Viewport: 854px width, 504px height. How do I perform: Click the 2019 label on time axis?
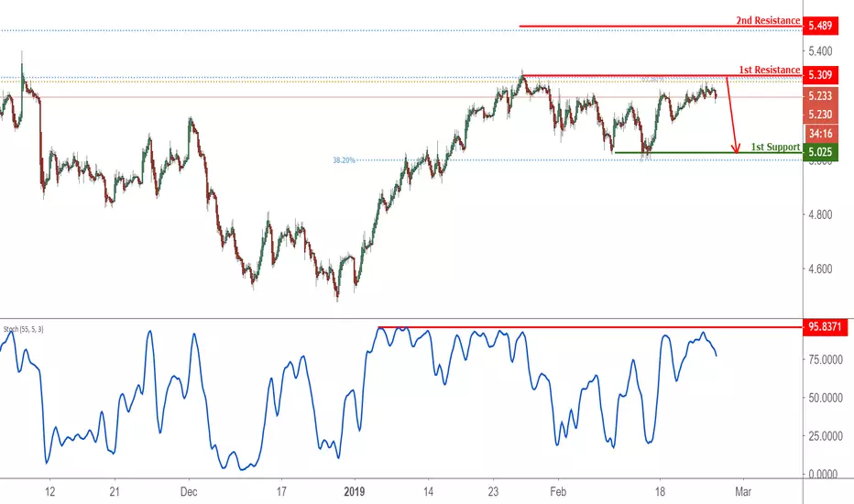coord(355,492)
